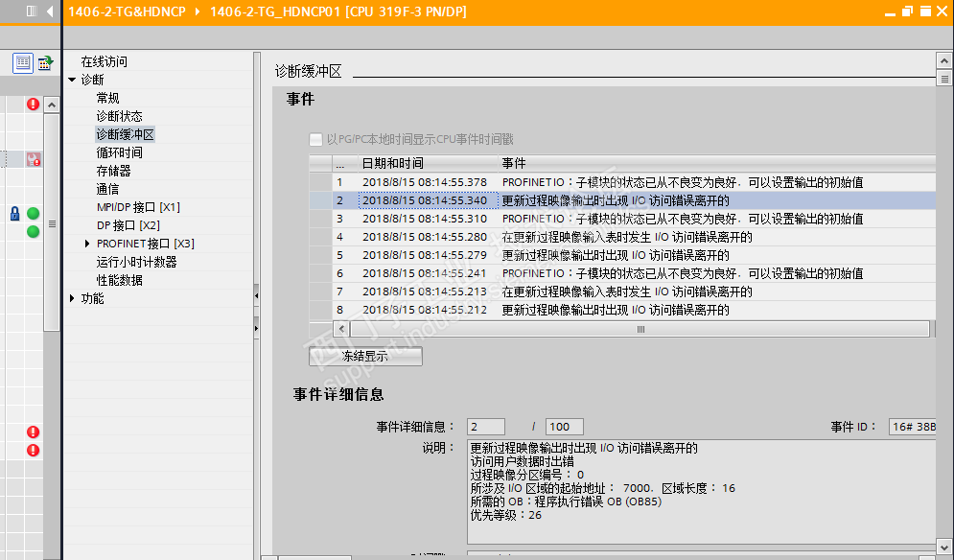Click the table view icon in left toolbar
This screenshot has width=954, height=560.
(23, 62)
